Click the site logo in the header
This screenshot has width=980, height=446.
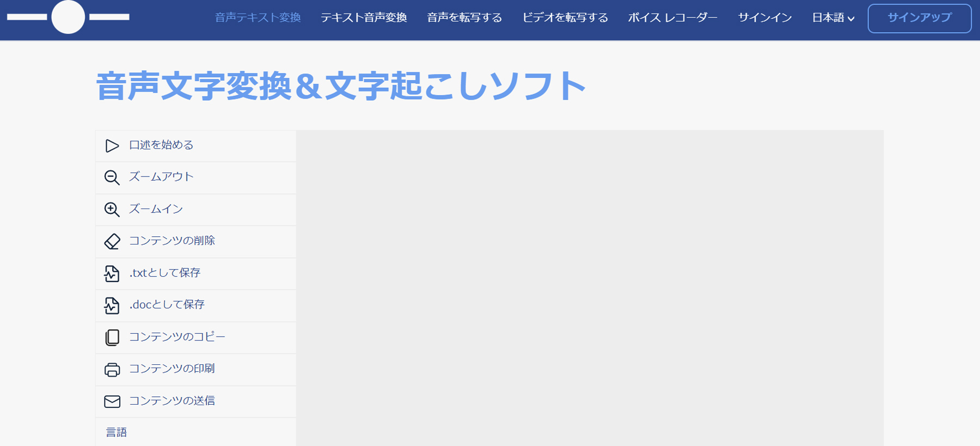pos(68,17)
